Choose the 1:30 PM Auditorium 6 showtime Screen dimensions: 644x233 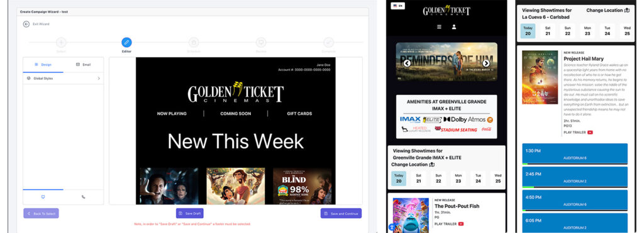[x=575, y=154]
